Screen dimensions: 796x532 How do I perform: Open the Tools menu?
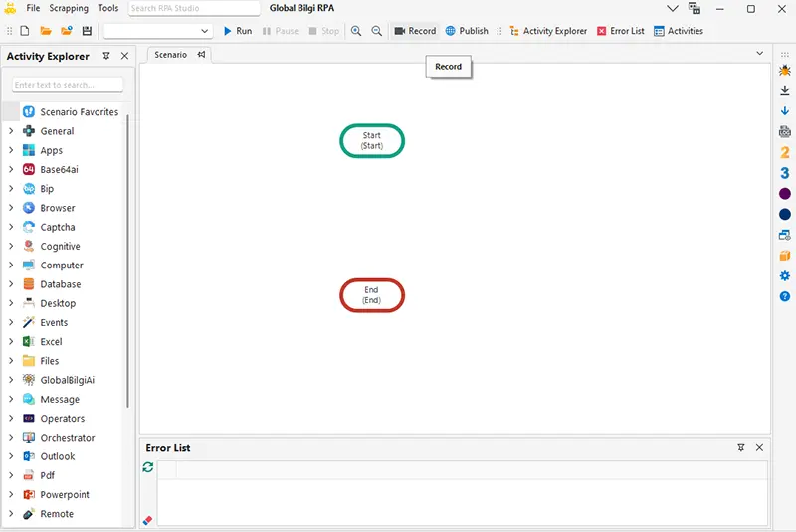pos(108,8)
